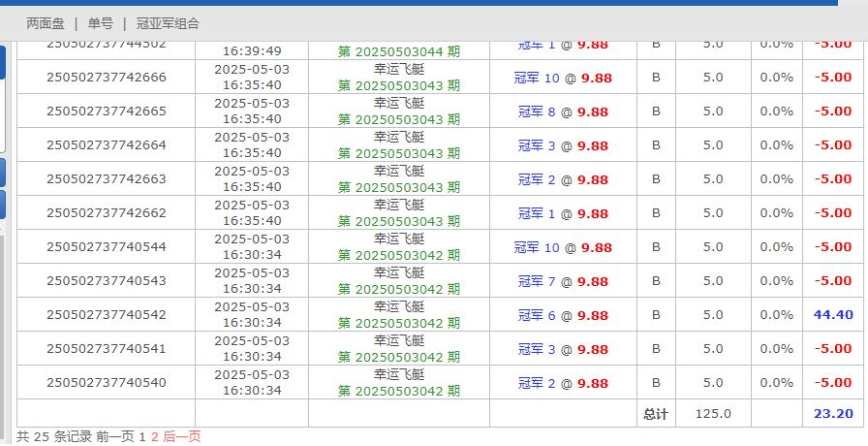Open period 20250503042 for order 250502737740544
Viewport: 868px width, 446px height.
(x=399, y=255)
